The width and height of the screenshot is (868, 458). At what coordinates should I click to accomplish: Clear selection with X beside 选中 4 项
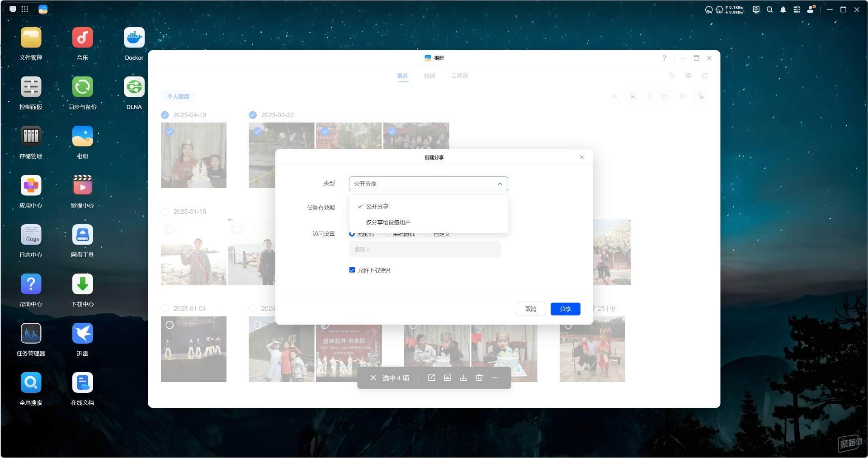click(x=373, y=378)
